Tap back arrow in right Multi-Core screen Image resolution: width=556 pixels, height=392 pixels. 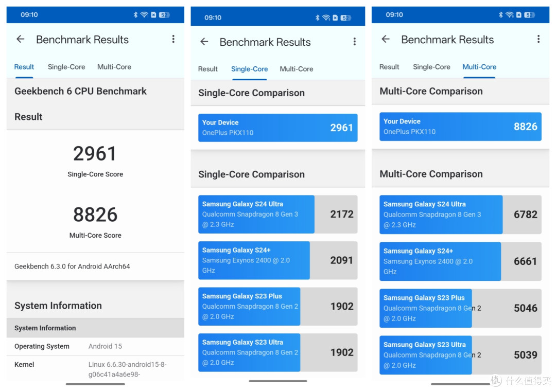pyautogui.click(x=386, y=39)
